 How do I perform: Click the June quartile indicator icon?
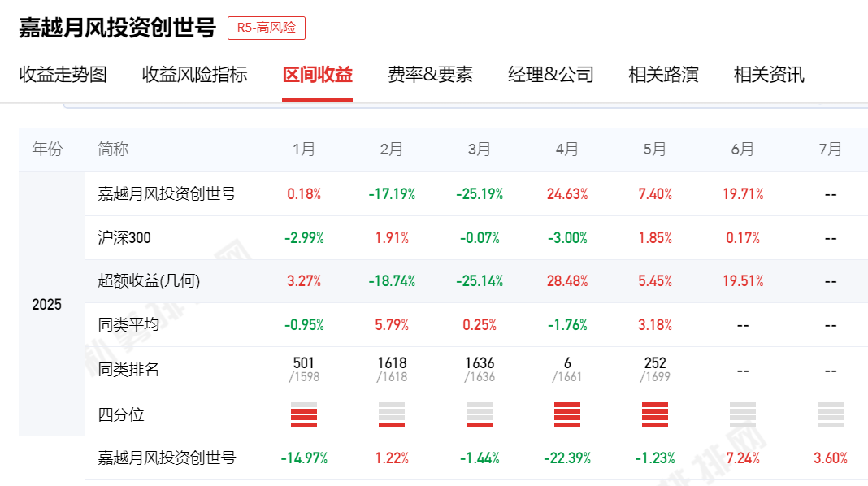[743, 414]
